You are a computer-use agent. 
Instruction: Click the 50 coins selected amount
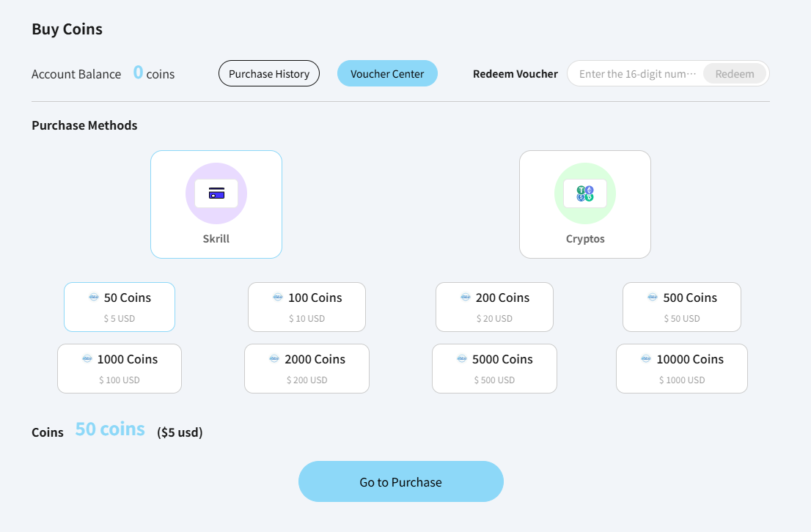pos(110,429)
